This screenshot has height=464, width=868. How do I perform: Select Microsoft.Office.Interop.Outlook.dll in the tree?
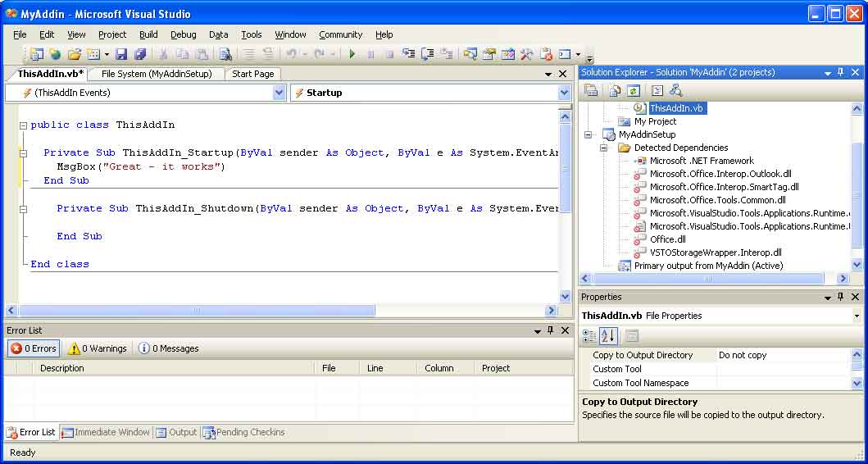coord(720,174)
